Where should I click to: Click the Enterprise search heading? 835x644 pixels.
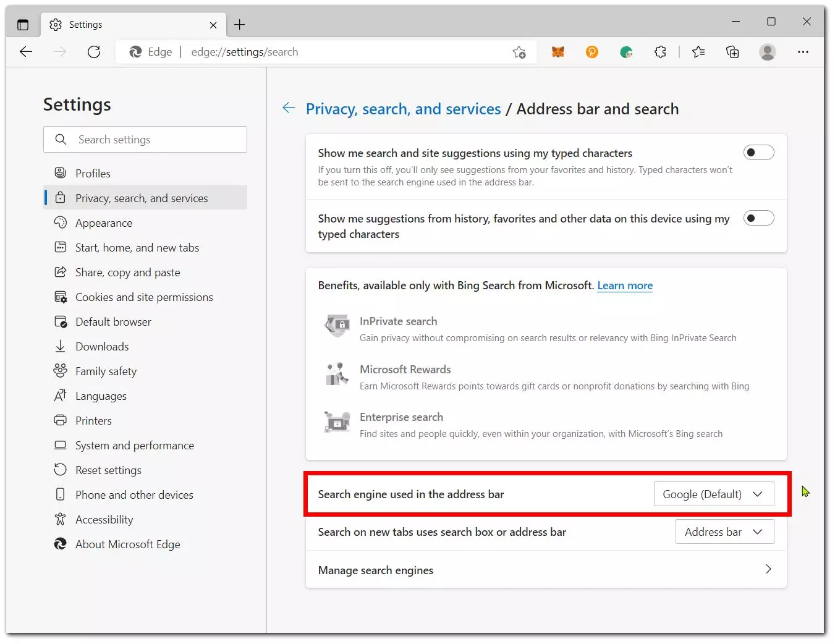pos(402,417)
